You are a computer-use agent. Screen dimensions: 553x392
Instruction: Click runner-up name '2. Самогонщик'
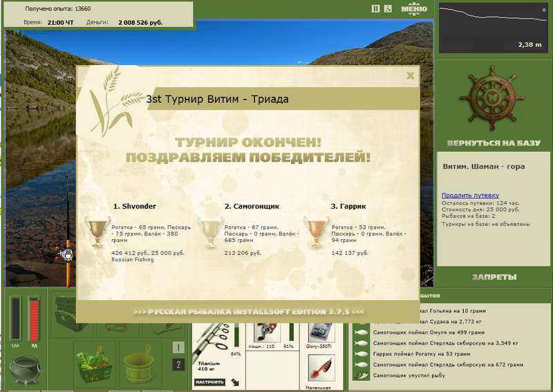(252, 207)
